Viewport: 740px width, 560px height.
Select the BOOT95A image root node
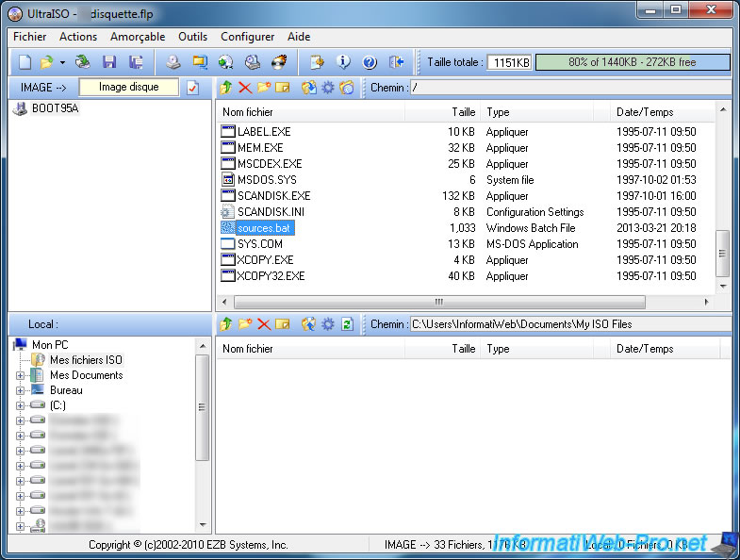point(55,108)
